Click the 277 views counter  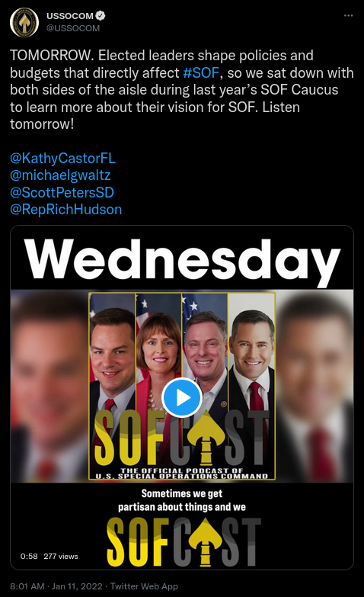61,557
